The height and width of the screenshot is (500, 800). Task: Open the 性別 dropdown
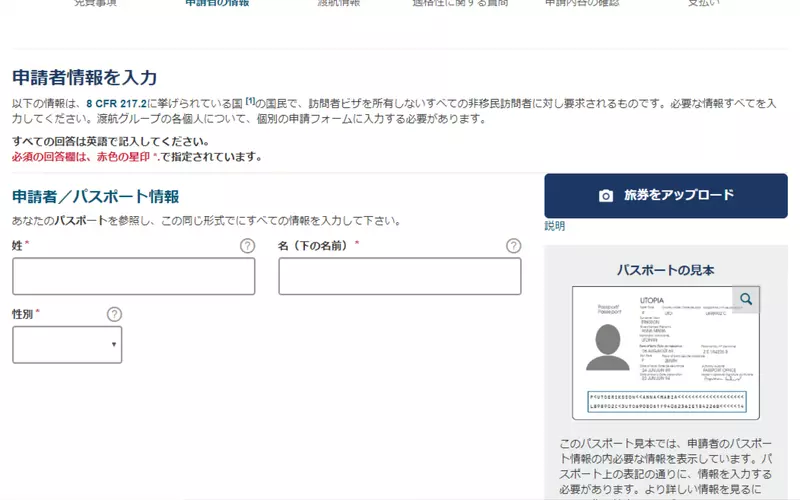(67, 345)
